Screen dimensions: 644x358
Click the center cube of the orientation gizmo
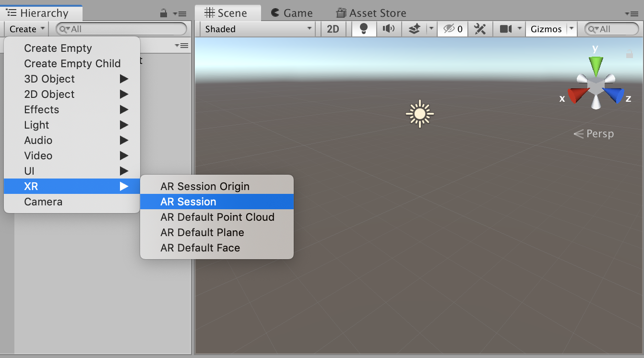(x=596, y=87)
